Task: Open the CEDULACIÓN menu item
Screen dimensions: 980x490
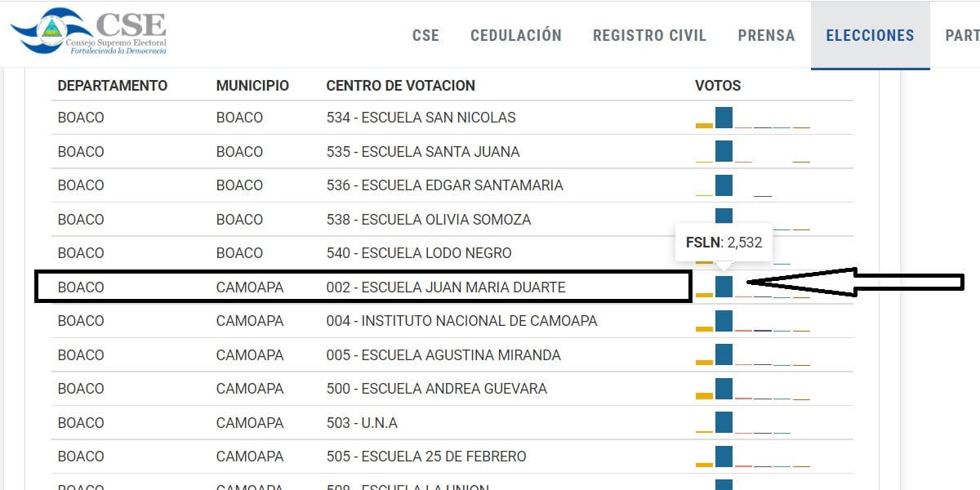Action: click(x=516, y=35)
